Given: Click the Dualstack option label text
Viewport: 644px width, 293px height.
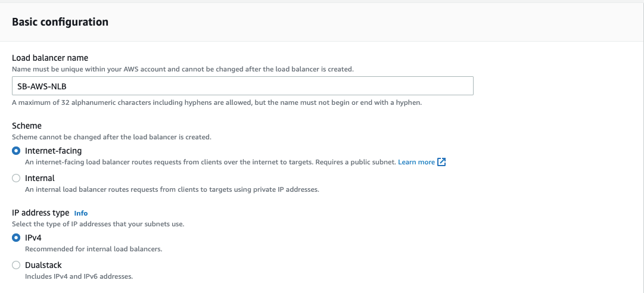Looking at the screenshot, I should coord(43,265).
